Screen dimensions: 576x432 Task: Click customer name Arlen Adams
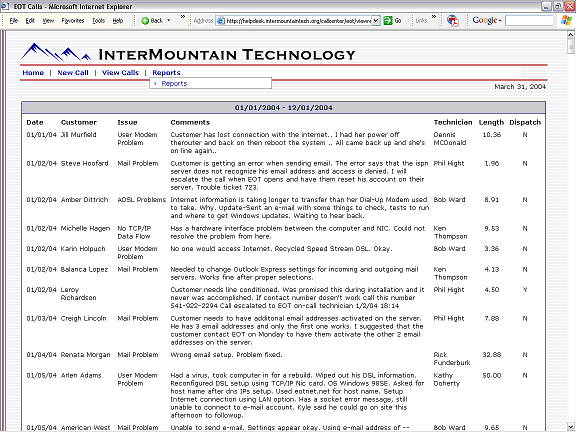pyautogui.click(x=81, y=375)
